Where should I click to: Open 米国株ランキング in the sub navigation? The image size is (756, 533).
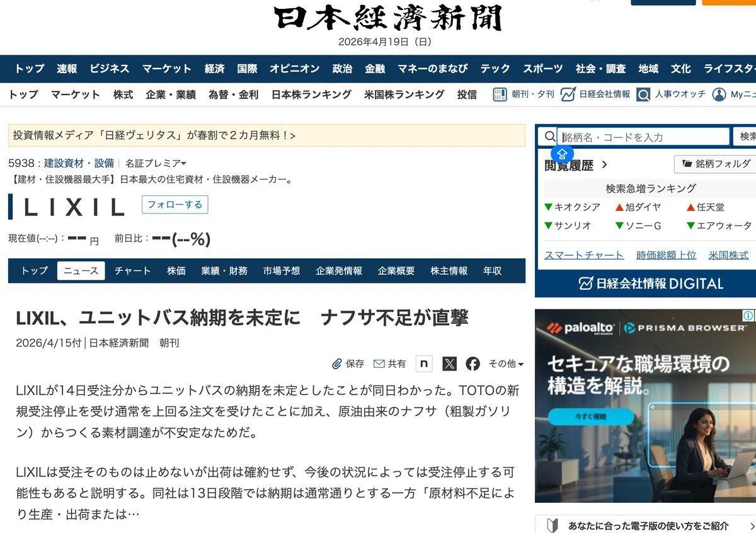[x=404, y=95]
